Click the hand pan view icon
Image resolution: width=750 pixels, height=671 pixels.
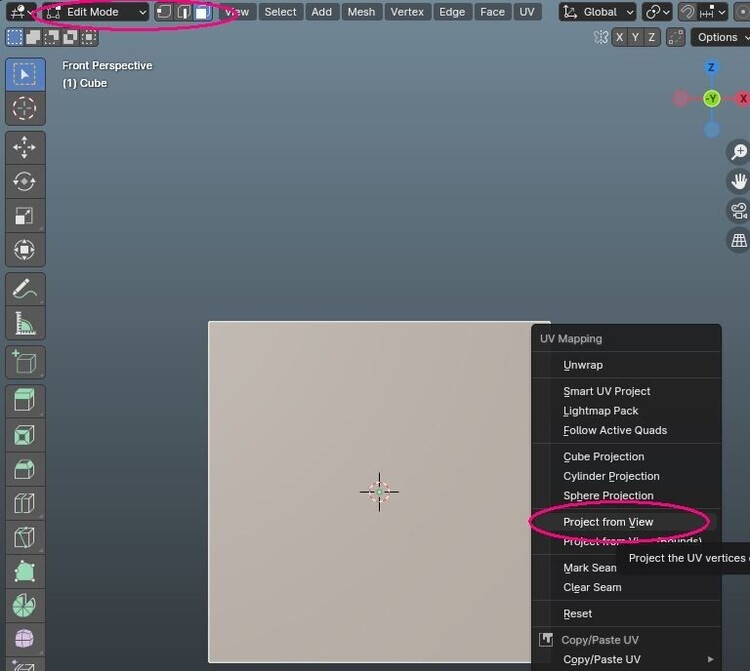point(739,182)
